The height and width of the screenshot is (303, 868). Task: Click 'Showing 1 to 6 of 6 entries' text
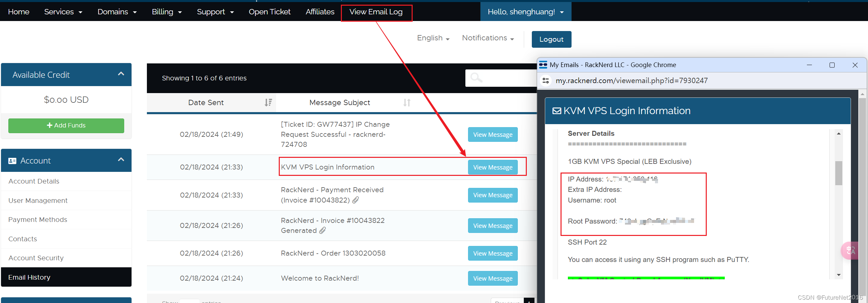click(x=204, y=78)
